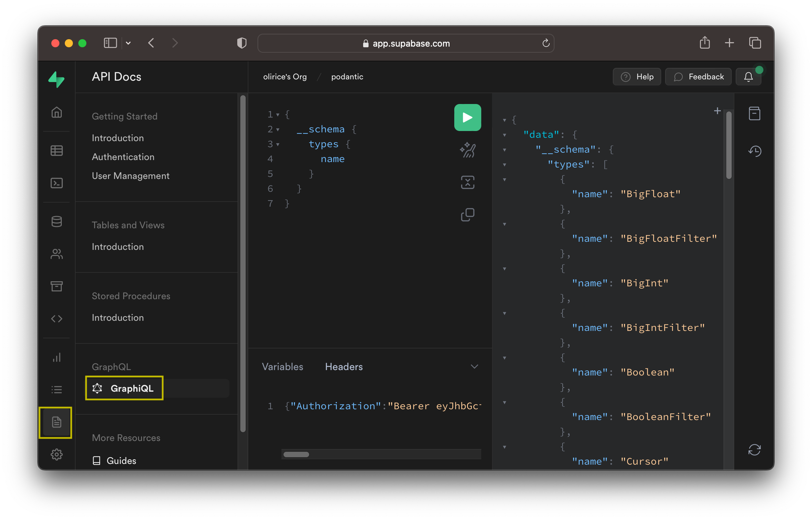Click into the Authorization header editor line

[x=383, y=406]
